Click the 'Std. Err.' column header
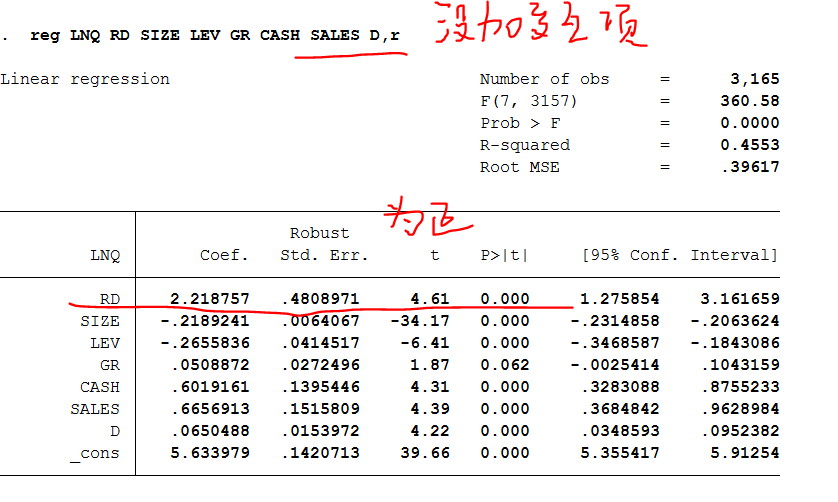Image resolution: width=838 pixels, height=502 pixels. click(324, 256)
